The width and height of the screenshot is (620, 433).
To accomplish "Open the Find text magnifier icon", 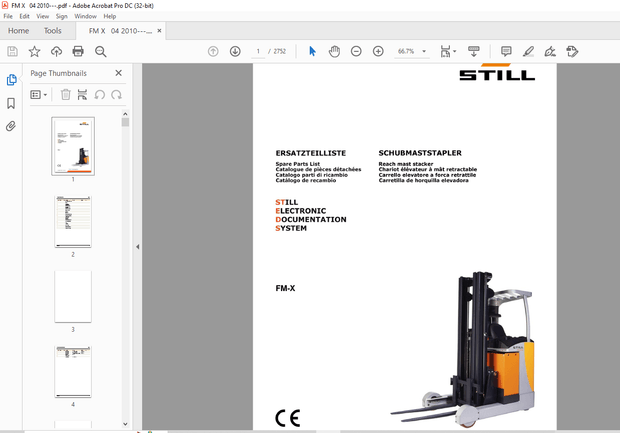I will tap(100, 51).
